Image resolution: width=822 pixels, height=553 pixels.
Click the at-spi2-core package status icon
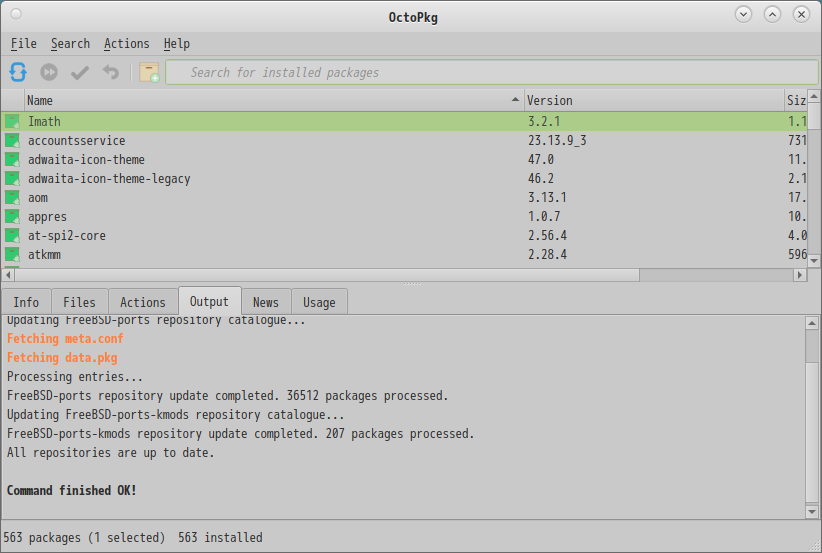point(12,235)
